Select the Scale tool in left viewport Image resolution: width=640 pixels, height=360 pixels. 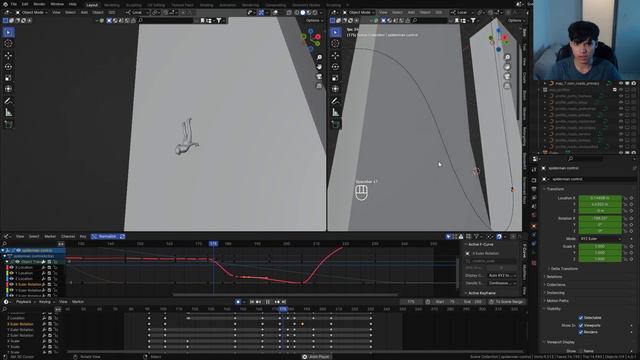[x=8, y=78]
